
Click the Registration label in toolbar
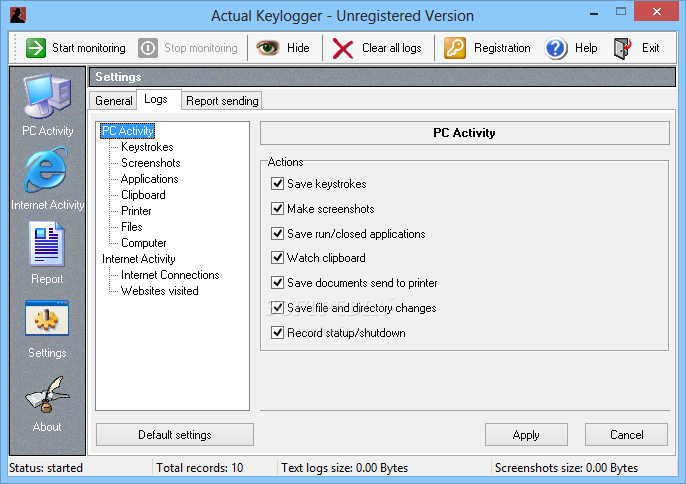coord(502,48)
